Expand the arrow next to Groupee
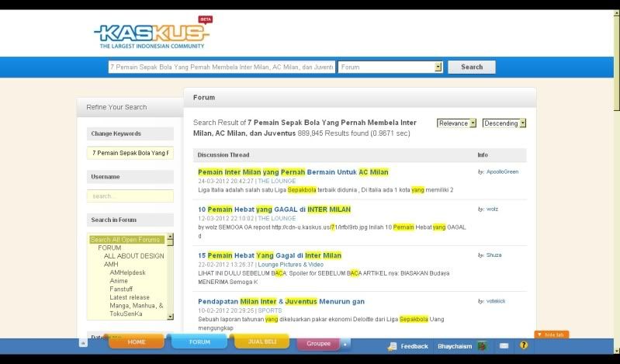620x364 pixels. tap(345, 345)
